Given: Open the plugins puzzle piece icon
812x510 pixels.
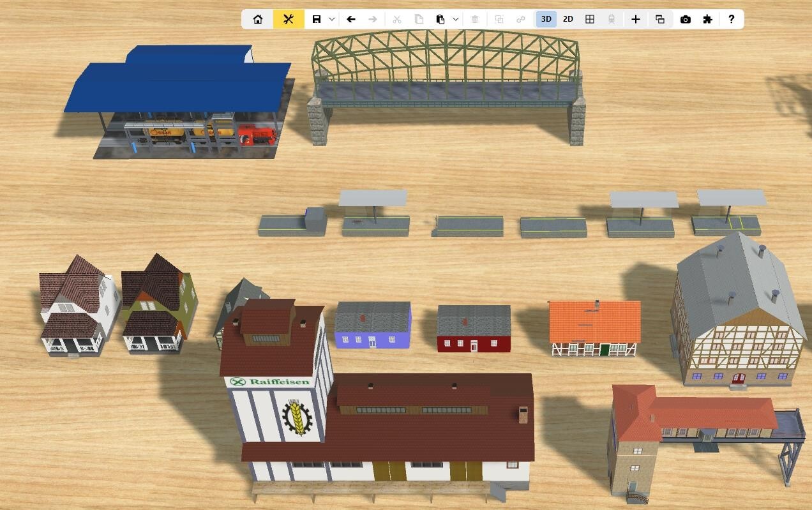Looking at the screenshot, I should (707, 19).
